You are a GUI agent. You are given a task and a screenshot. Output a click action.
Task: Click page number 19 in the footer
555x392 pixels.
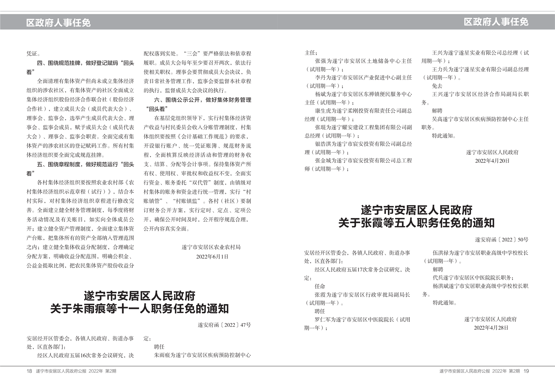526,371
